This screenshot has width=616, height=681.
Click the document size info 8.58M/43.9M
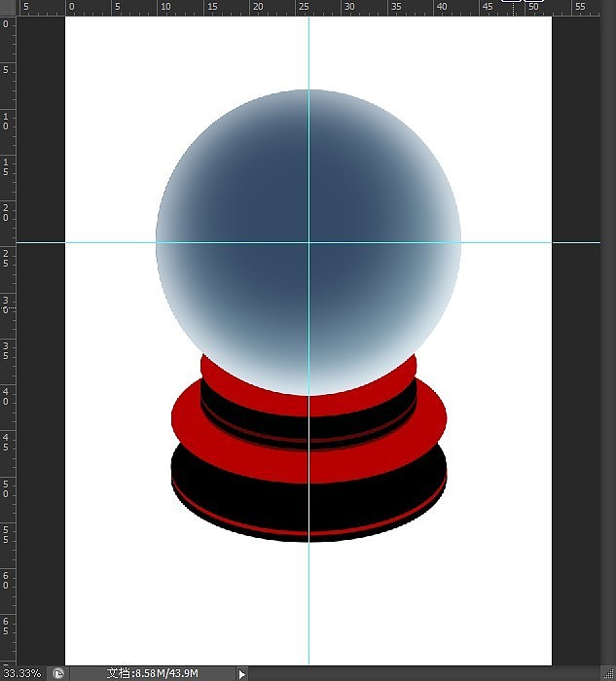coord(153,673)
